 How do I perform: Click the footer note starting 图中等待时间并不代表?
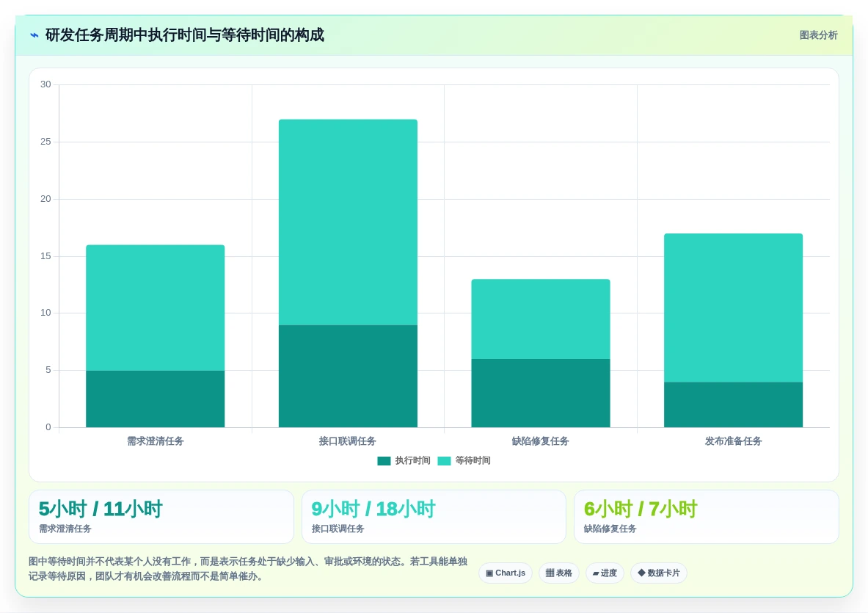pyautogui.click(x=248, y=569)
